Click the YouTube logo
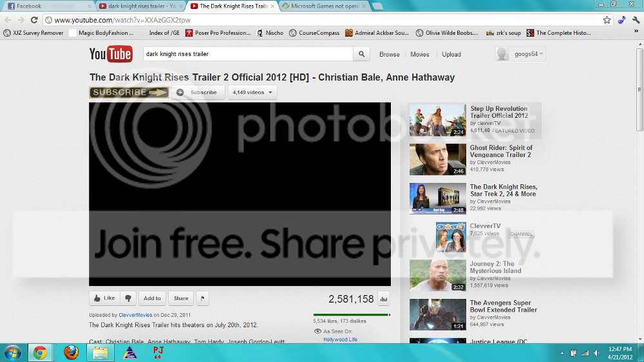This screenshot has height=362, width=644. coord(111,54)
